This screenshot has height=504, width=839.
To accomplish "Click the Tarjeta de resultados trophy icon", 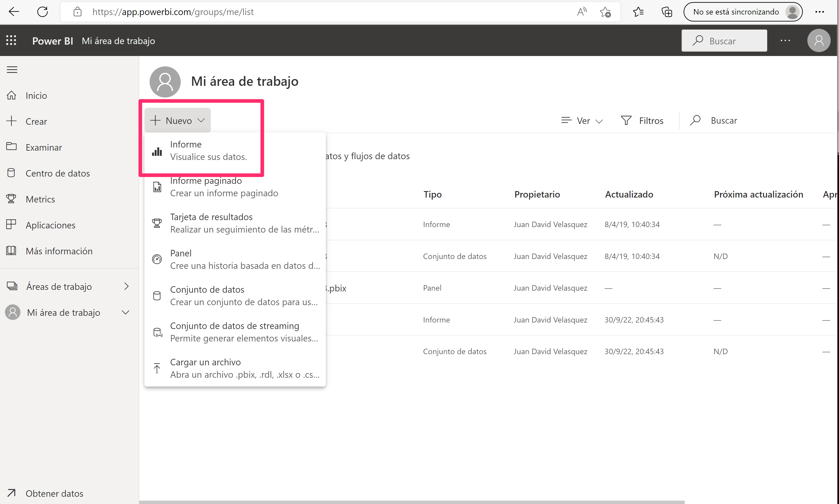I will click(x=157, y=223).
